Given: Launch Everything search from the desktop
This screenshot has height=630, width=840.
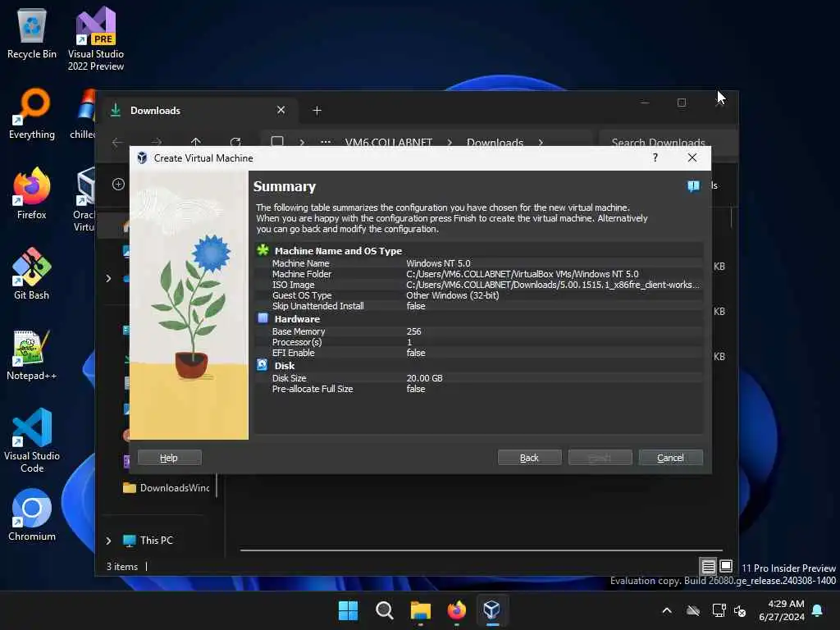Looking at the screenshot, I should point(32,113).
